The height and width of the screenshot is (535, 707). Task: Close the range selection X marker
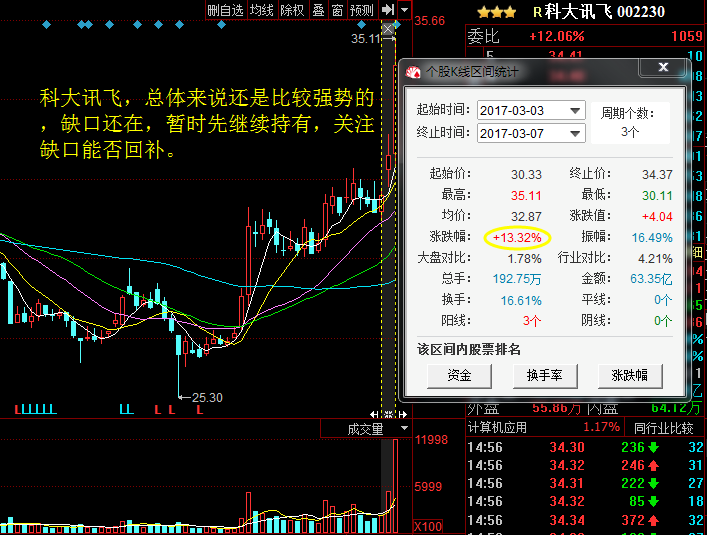(x=388, y=30)
